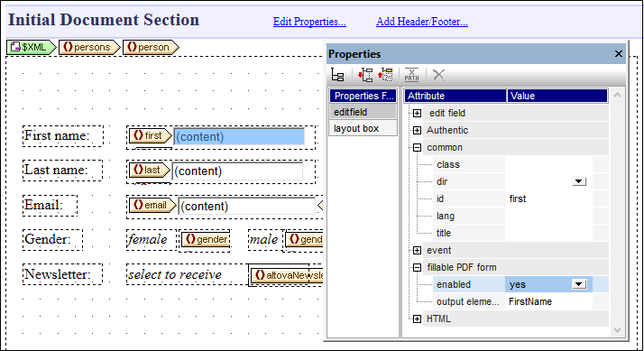
Task: Select the gender tag next to male
Action: (x=304, y=239)
